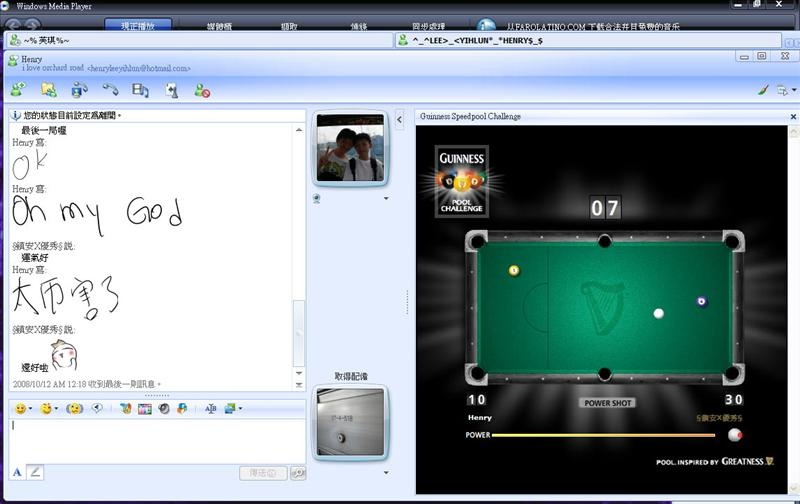Viewport: 800px width, 504px height.
Task: Click the status info icon in chat
Action: [16, 116]
